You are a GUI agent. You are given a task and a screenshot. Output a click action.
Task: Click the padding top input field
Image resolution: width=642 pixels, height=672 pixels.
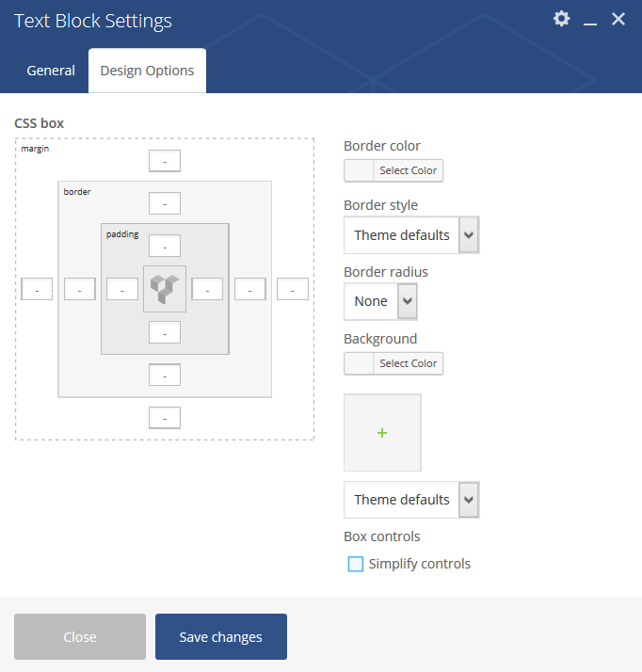(165, 246)
